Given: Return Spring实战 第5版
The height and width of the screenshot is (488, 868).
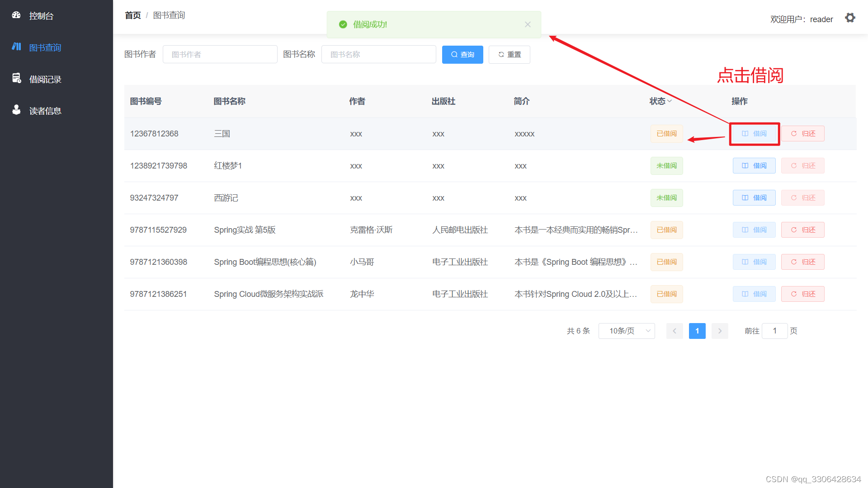Looking at the screenshot, I should pos(803,230).
